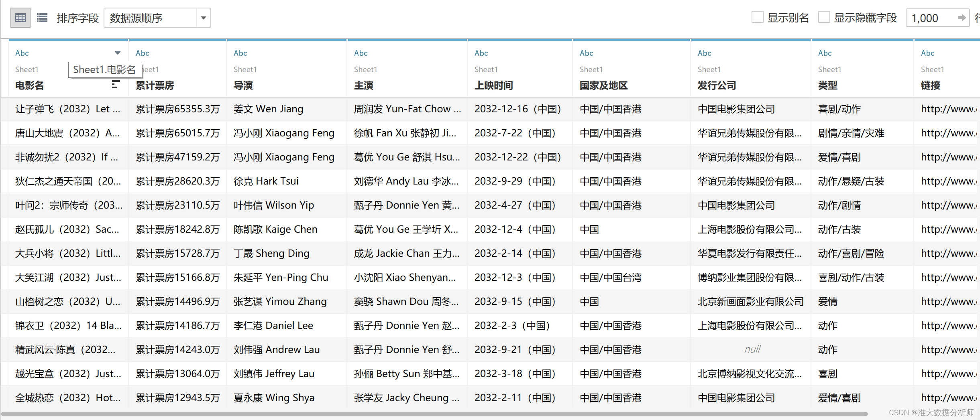Open the 电影名 column dropdown arrow
The image size is (980, 420).
tap(117, 53)
